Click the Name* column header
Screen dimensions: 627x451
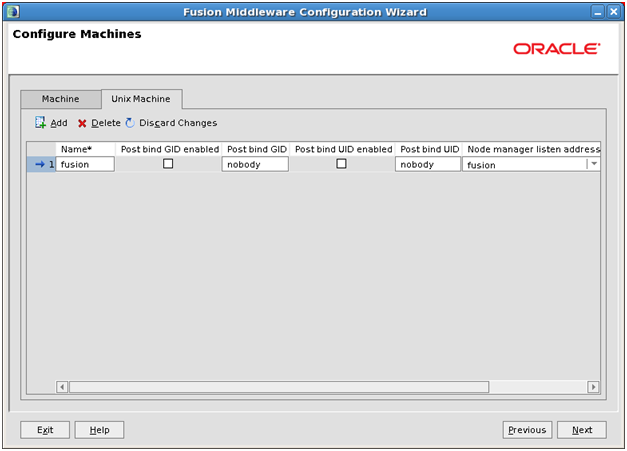[85, 149]
